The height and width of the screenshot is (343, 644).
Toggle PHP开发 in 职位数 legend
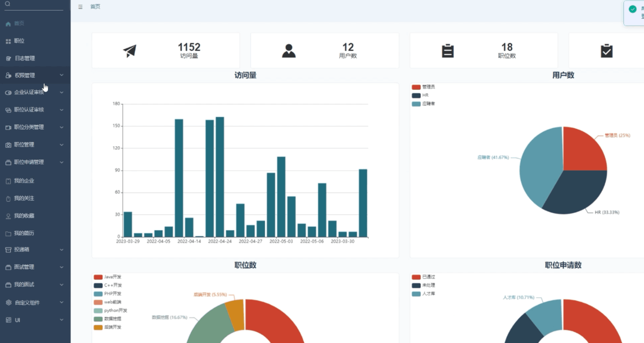108,294
